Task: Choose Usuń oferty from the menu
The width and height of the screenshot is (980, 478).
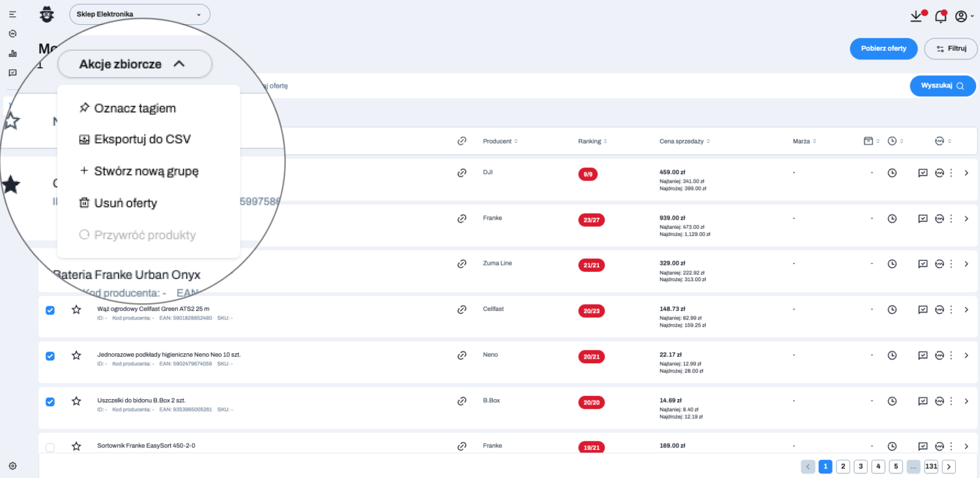Action: pyautogui.click(x=125, y=203)
